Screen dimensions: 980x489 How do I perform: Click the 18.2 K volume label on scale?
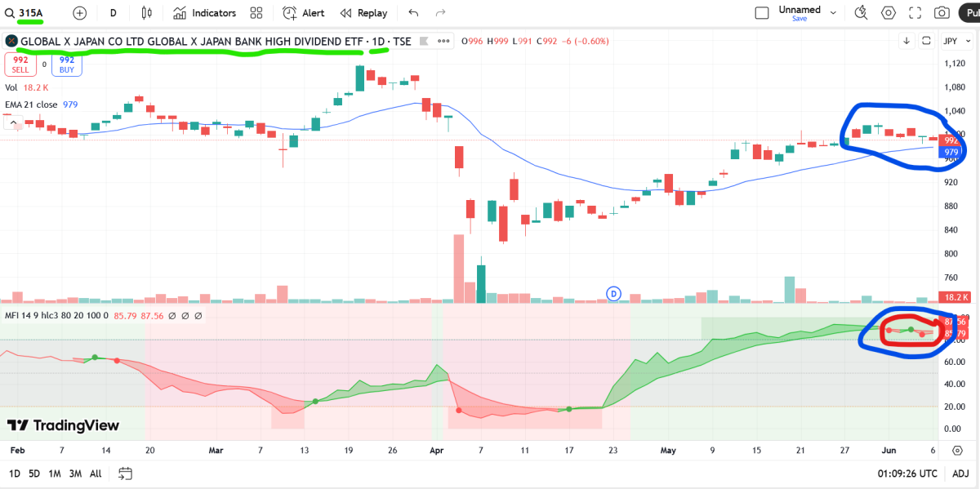955,298
